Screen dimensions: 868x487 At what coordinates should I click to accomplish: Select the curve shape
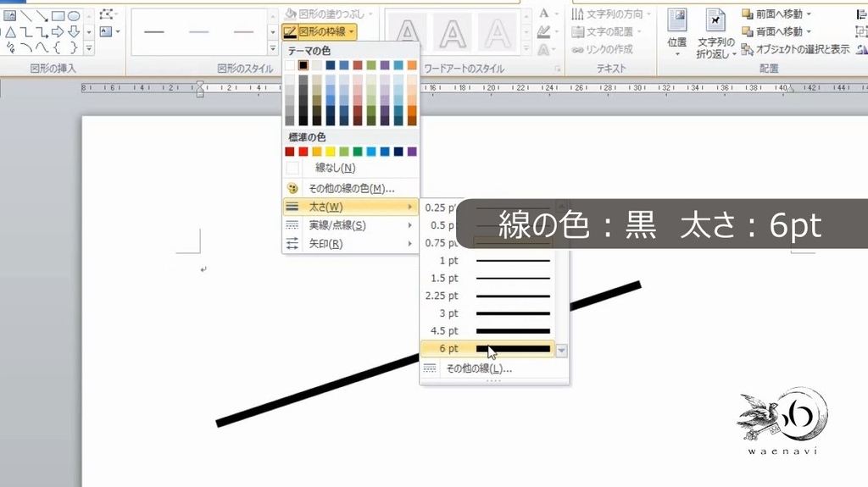42,47
